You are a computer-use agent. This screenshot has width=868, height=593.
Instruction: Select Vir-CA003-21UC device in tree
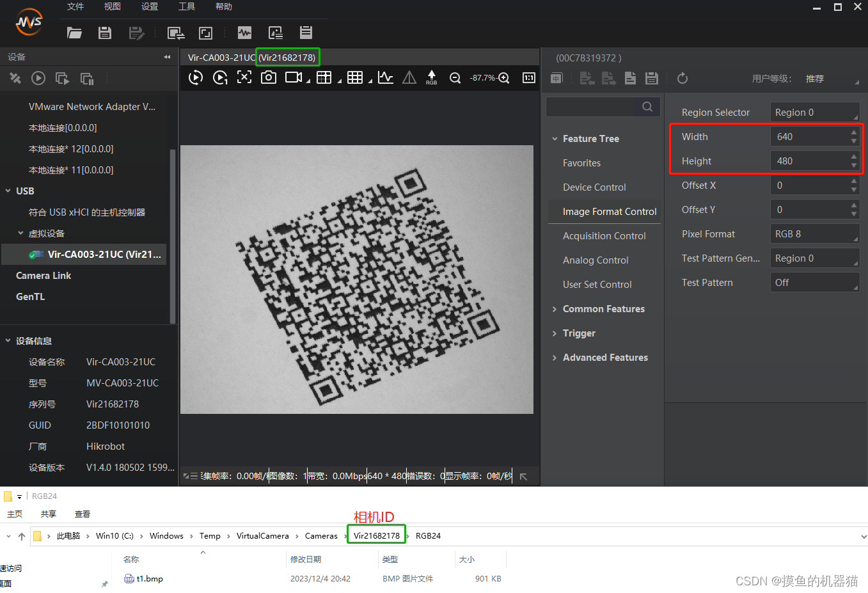point(84,254)
